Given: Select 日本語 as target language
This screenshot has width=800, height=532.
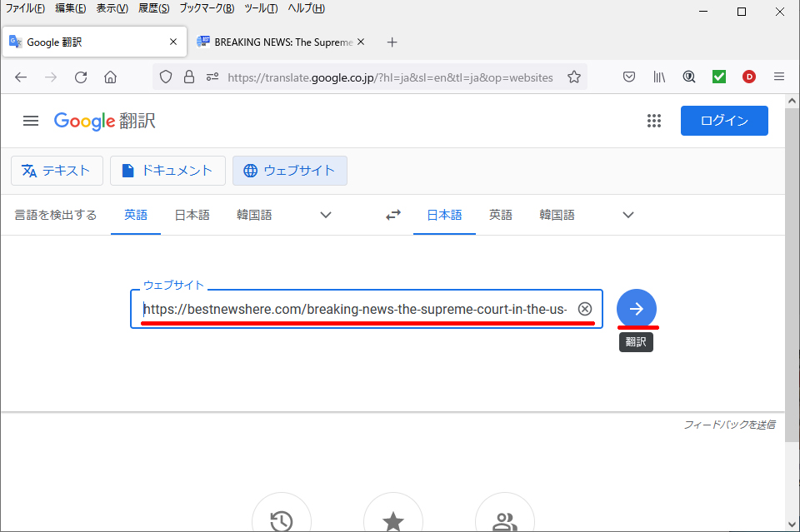Looking at the screenshot, I should [x=444, y=215].
